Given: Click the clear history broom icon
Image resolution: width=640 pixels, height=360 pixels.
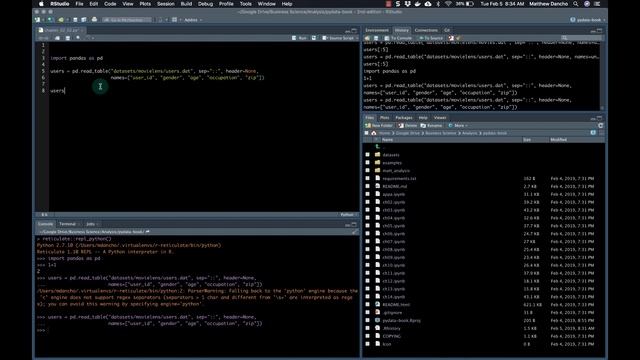Looking at the screenshot, I should (459, 38).
